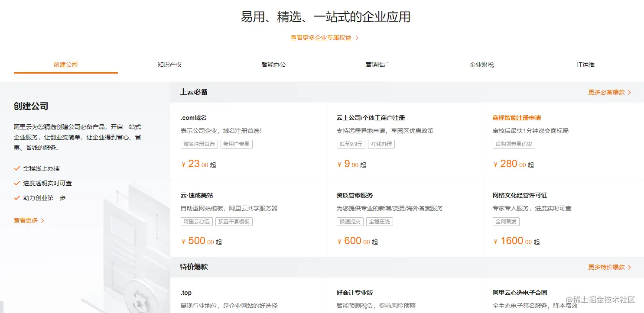Click description 智能预测税负，提前风险预警
The width and height of the screenshot is (644, 313).
pos(376,306)
